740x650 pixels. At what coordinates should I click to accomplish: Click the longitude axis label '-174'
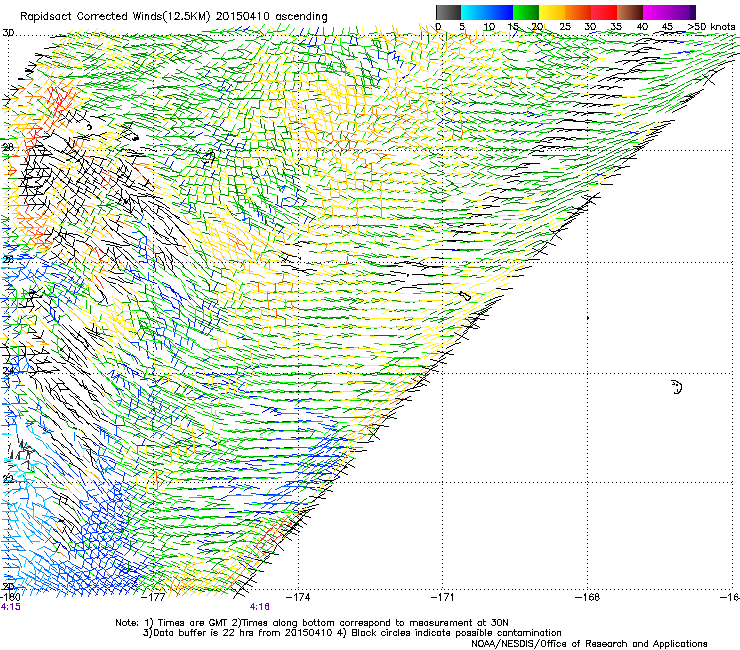298,597
